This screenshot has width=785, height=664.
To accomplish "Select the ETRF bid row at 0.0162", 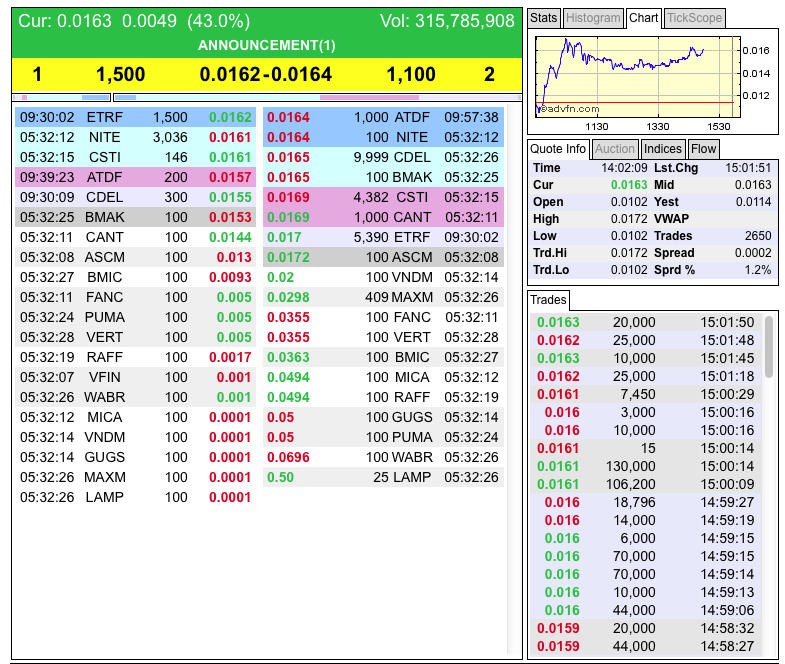I will pos(135,117).
